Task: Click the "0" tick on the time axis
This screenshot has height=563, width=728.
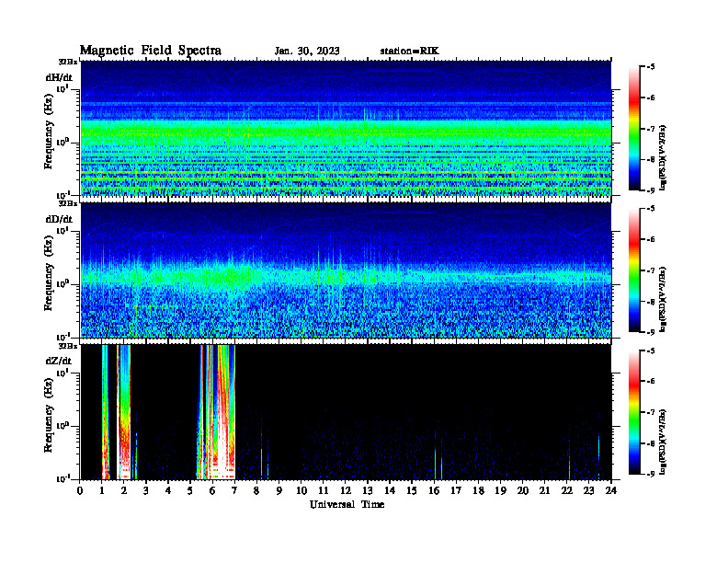Action: [80, 490]
